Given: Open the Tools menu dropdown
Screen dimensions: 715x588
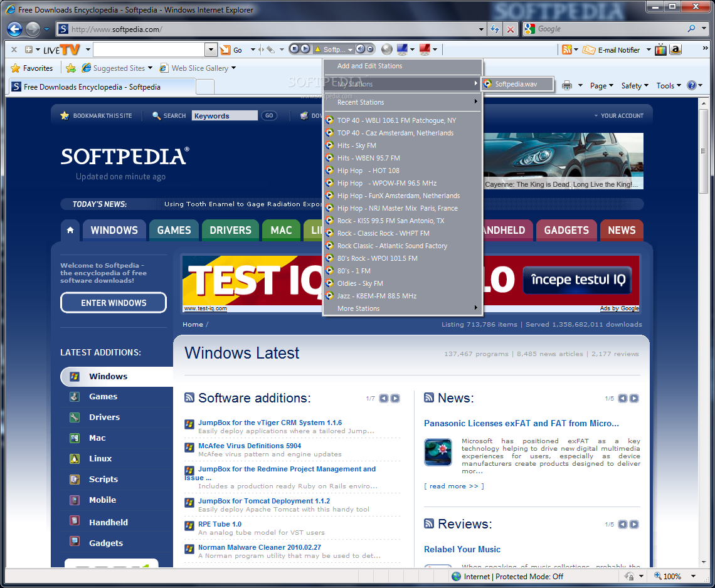Looking at the screenshot, I should coord(669,86).
